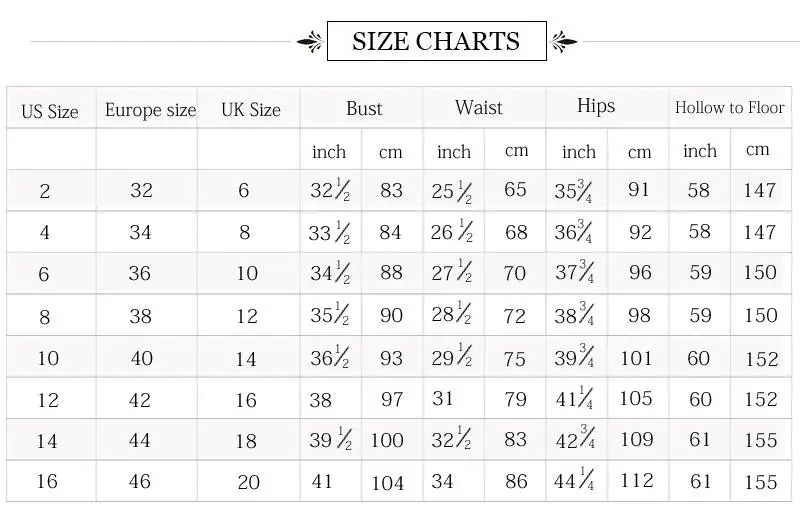The height and width of the screenshot is (516, 800).
Task: Select the Europe size column header
Action: pos(151,110)
